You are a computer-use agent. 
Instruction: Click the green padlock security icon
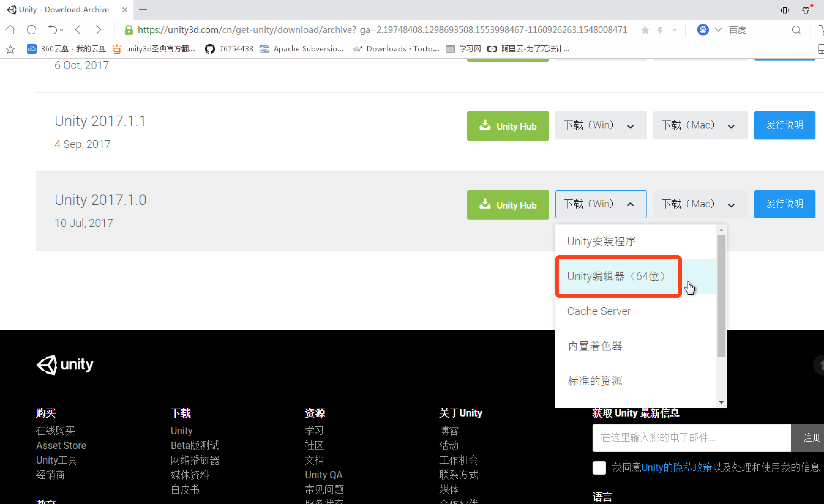pyautogui.click(x=129, y=30)
